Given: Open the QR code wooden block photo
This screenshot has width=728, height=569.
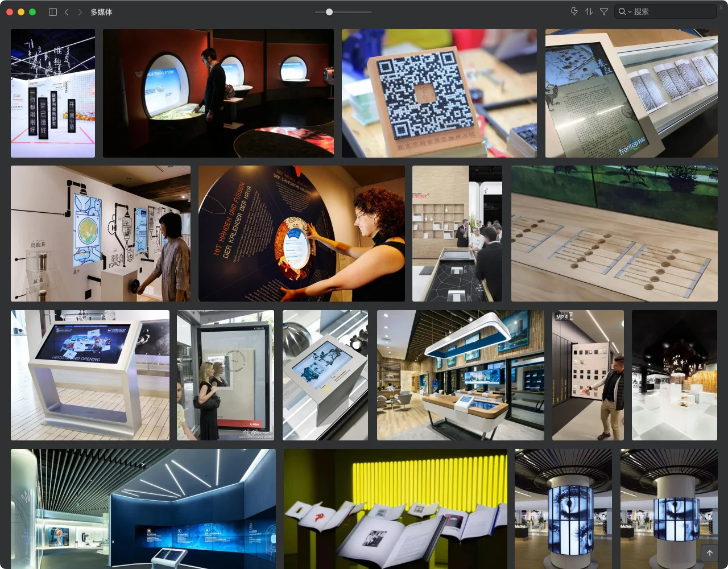Looking at the screenshot, I should pos(439,93).
